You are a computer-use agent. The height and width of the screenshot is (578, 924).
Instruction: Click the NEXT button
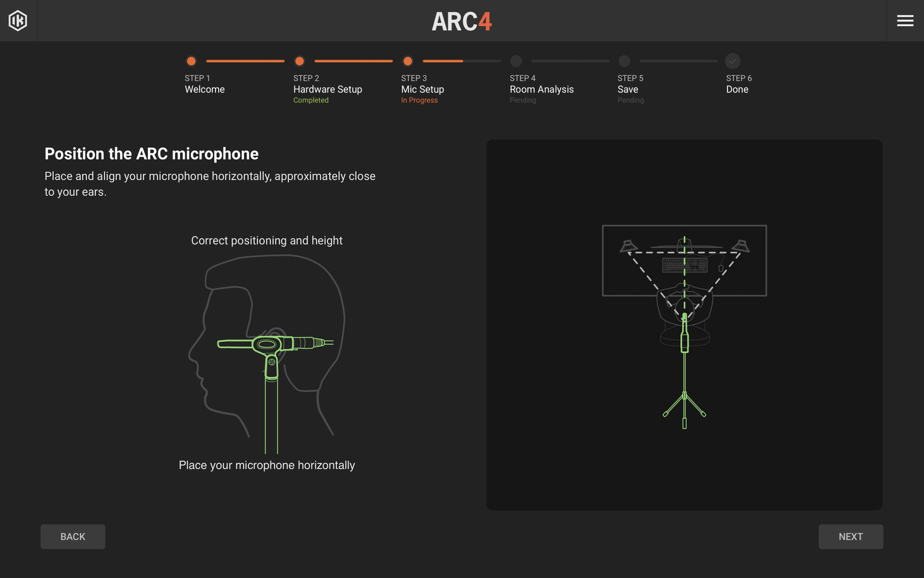pos(851,537)
